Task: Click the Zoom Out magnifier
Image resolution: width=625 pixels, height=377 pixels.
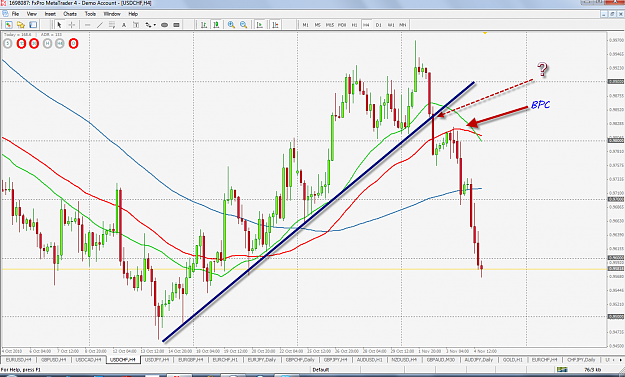Action: [x=244, y=25]
